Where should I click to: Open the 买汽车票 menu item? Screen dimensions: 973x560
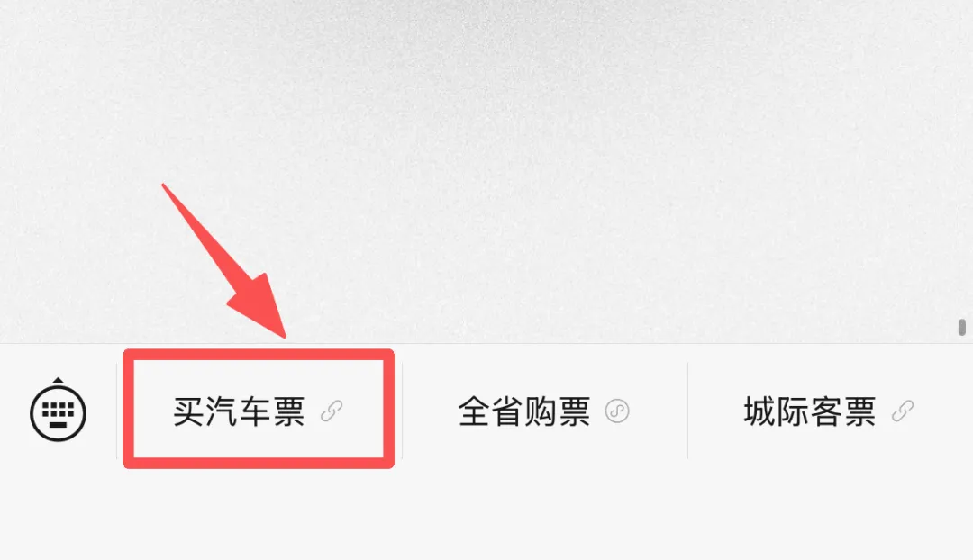click(x=259, y=411)
